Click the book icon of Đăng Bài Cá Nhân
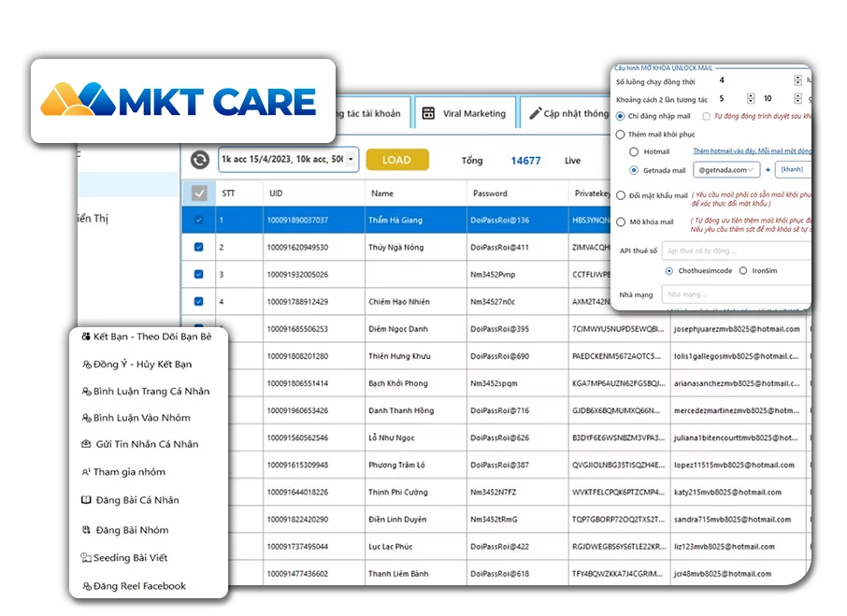 (x=86, y=500)
